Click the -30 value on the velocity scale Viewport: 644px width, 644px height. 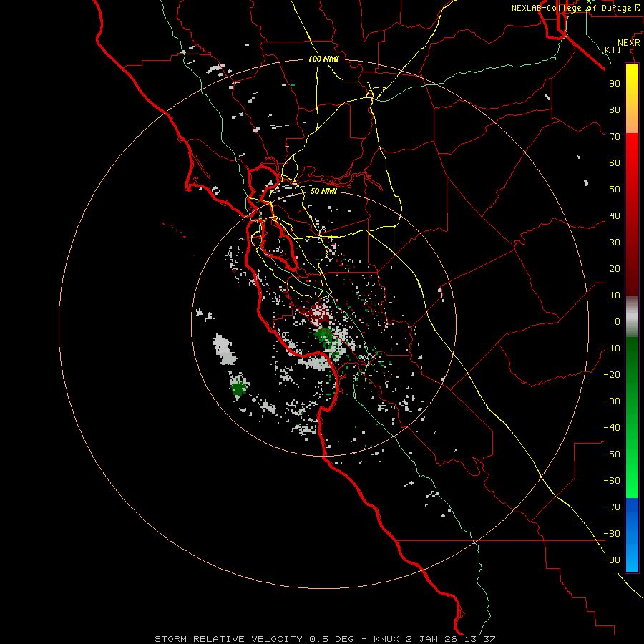612,401
